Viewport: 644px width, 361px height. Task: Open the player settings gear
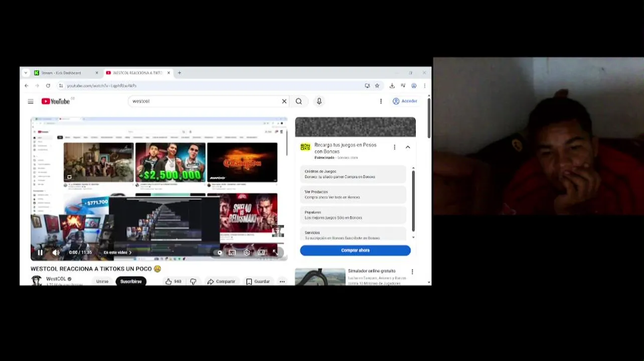point(247,252)
